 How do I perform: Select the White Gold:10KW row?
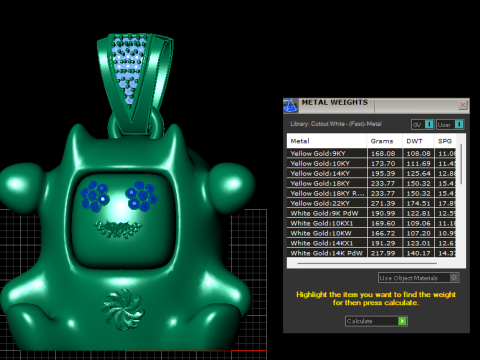pyautogui.click(x=371, y=233)
